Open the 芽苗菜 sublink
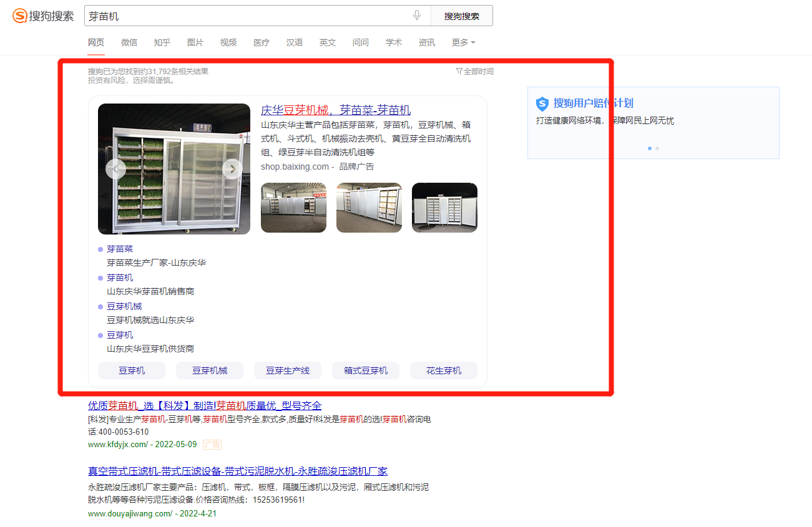Viewport: 812px width, 527px height. coord(120,249)
